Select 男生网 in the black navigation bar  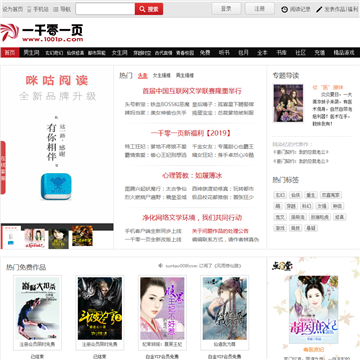pos(31,53)
